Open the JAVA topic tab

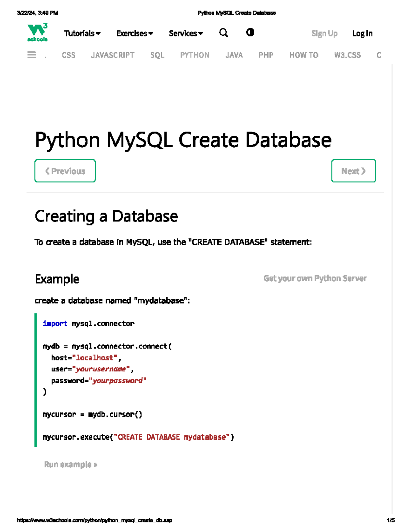234,55
